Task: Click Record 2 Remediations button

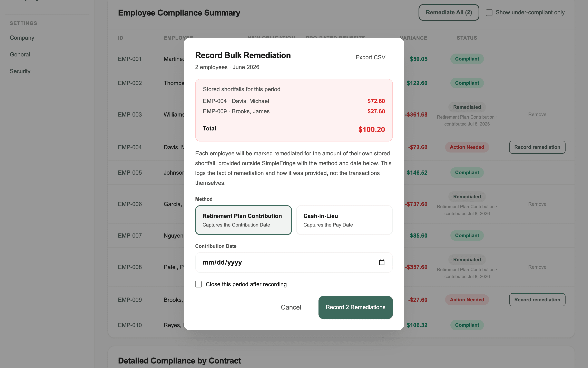Action: [355, 307]
